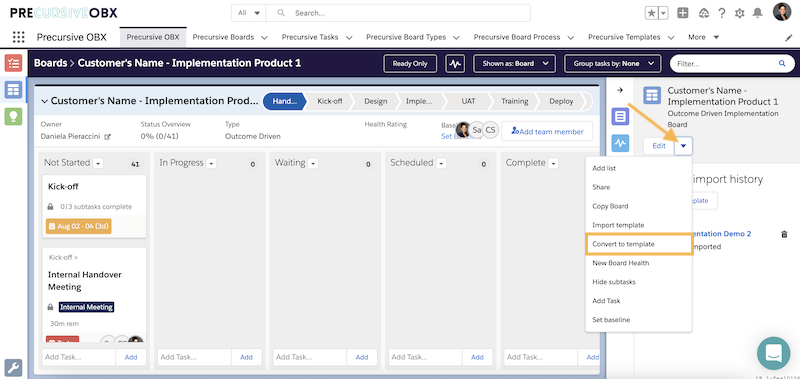Select Copy Board menu item
Image resolution: width=800 pixels, height=379 pixels.
click(638, 206)
